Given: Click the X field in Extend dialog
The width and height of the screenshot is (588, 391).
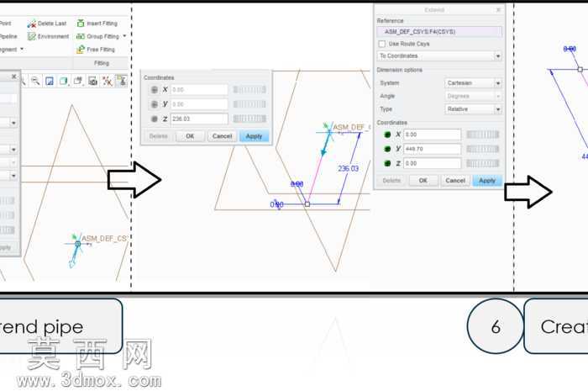Looking at the screenshot, I should tap(433, 135).
